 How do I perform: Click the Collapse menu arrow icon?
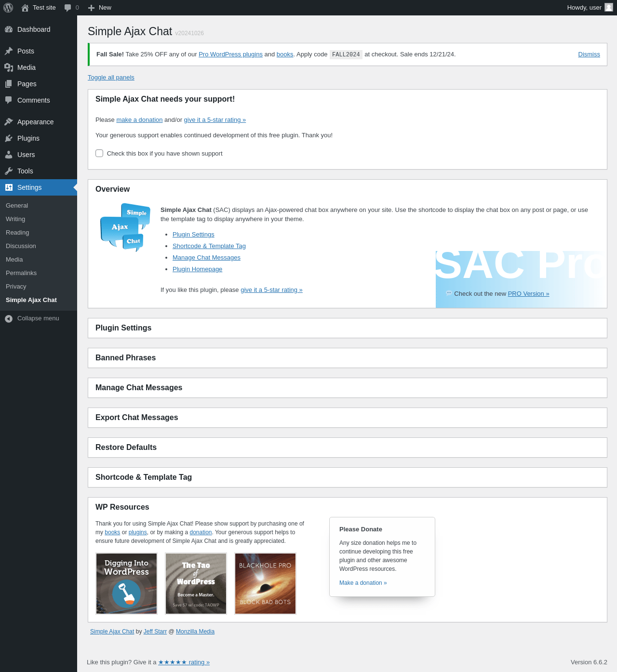9,318
